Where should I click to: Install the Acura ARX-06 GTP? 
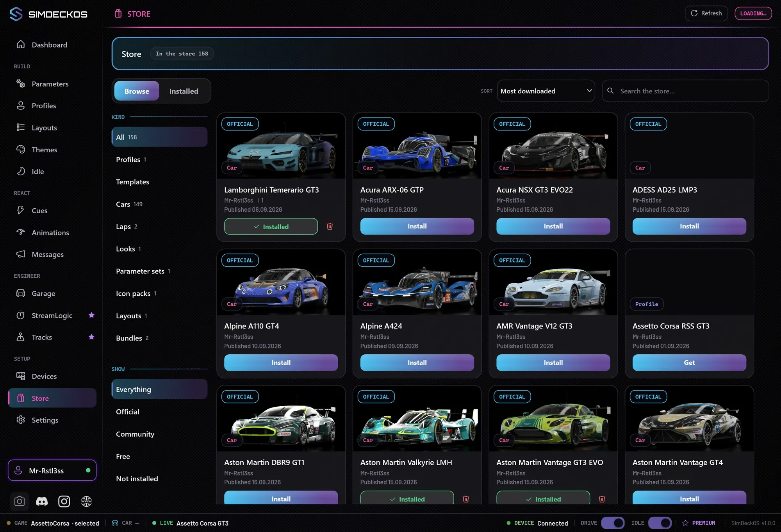[x=417, y=226]
